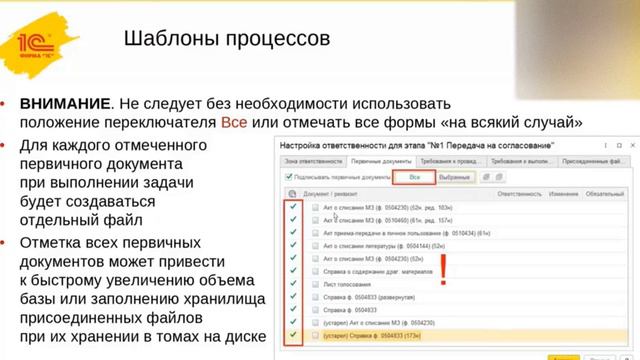
Task: Select row text Акт о списании МЗ (ф. 0510460) (61н, ред. 157н)
Action: coord(388,220)
